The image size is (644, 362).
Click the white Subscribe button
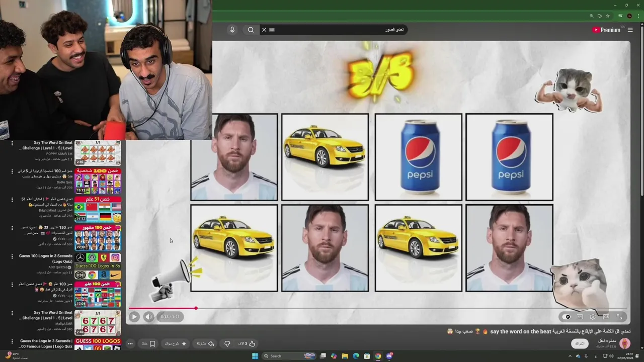[x=580, y=343]
